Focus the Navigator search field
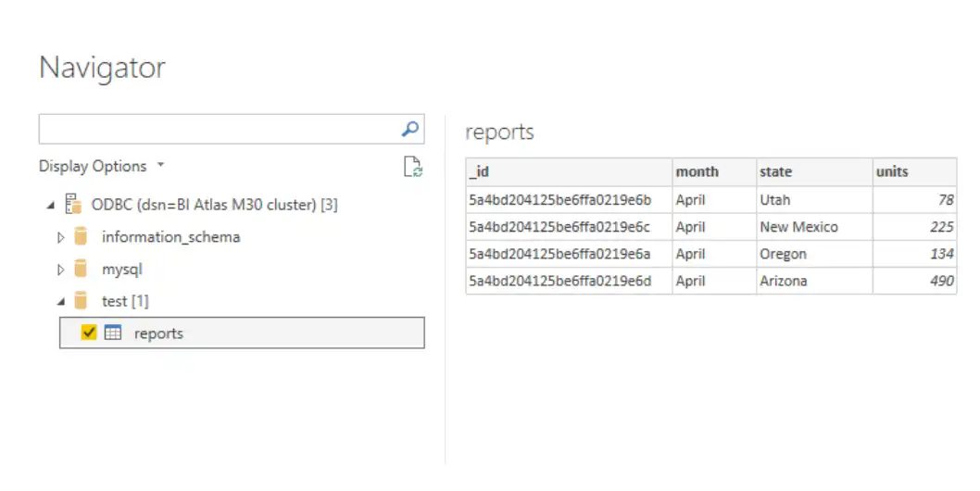Viewport: 980px width, 491px height. click(x=218, y=130)
